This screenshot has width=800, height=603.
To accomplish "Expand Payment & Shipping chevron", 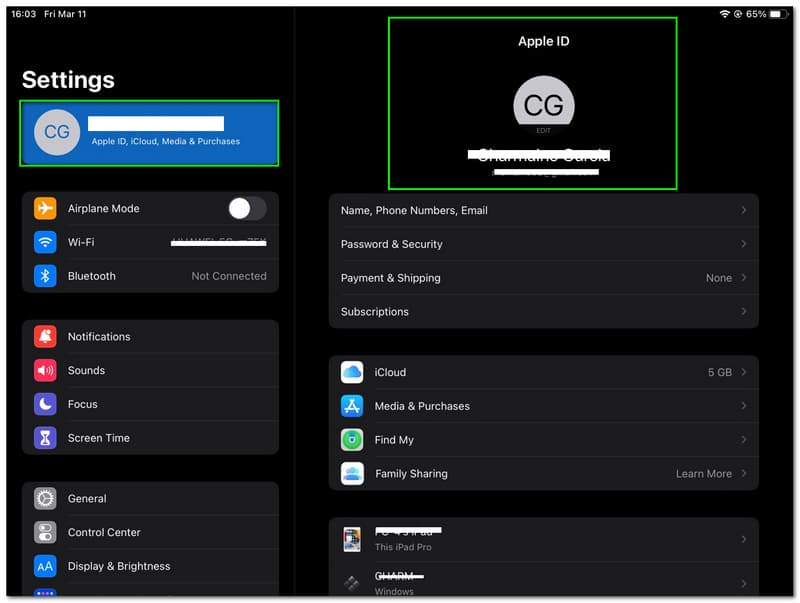I will (x=744, y=278).
